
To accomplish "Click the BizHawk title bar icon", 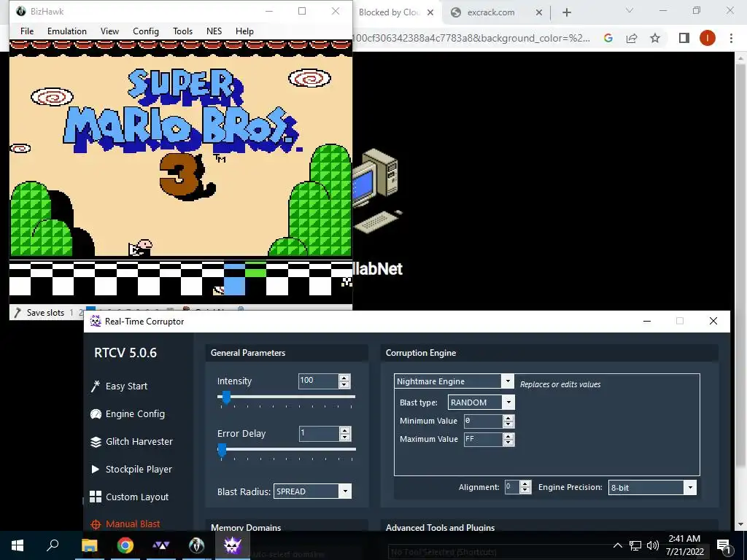I will pyautogui.click(x=21, y=11).
